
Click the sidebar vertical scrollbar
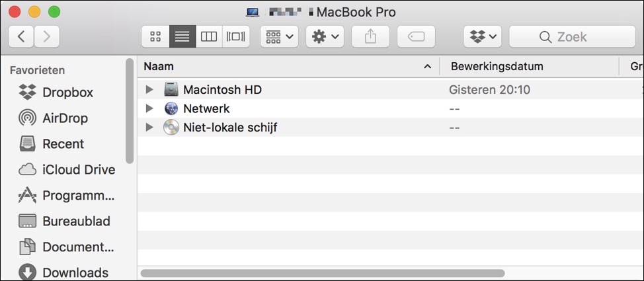(130, 111)
